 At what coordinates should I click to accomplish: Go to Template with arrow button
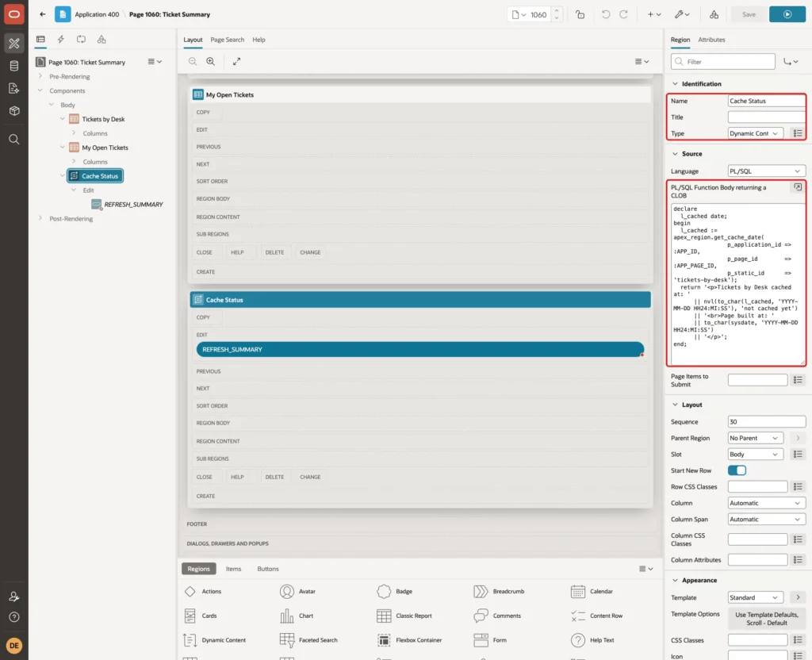(798, 597)
